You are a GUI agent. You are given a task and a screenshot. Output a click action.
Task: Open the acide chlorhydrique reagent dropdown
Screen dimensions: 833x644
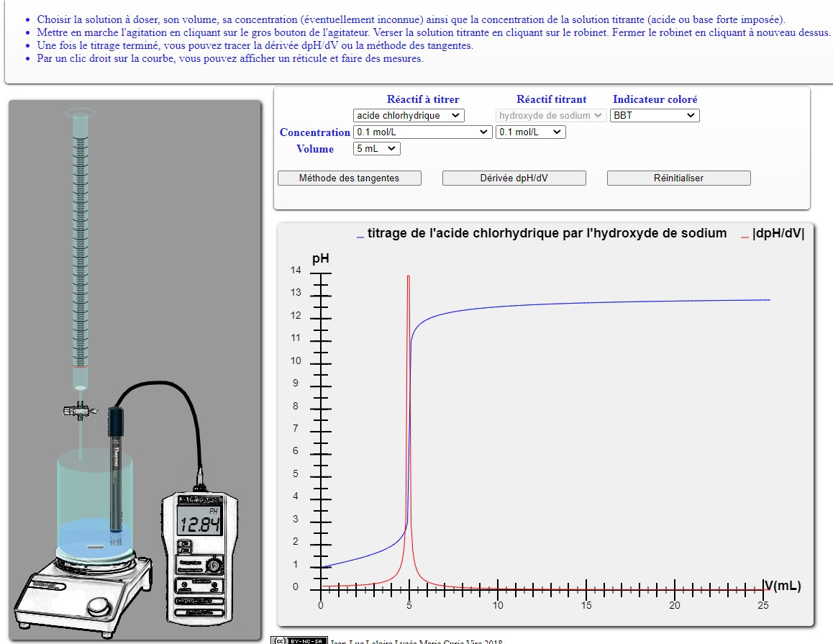tap(409, 115)
